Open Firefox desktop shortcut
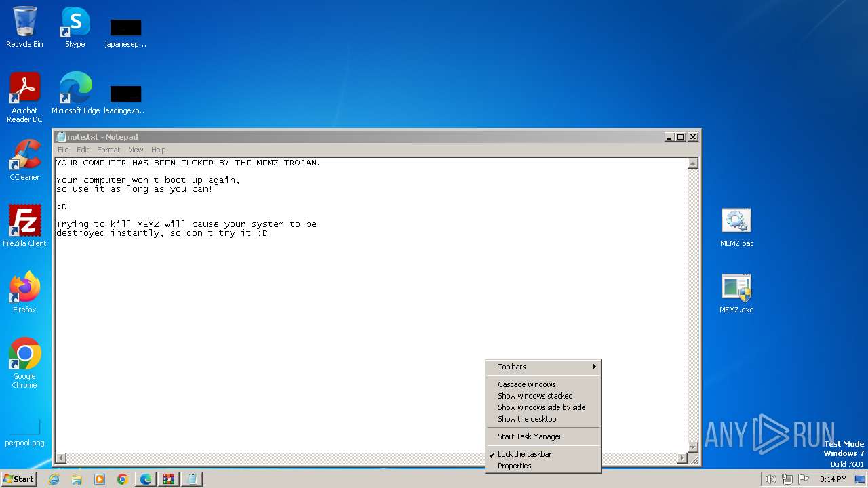 [x=24, y=293]
